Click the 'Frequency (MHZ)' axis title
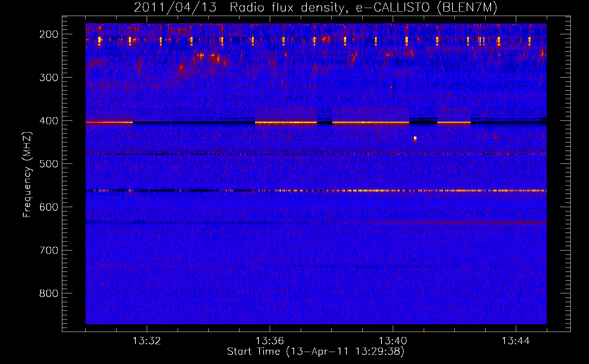The width and height of the screenshot is (589, 364). [28, 174]
